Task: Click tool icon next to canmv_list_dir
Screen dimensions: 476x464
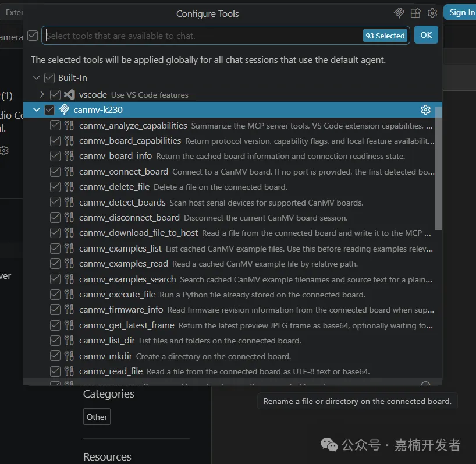Action: pos(69,341)
